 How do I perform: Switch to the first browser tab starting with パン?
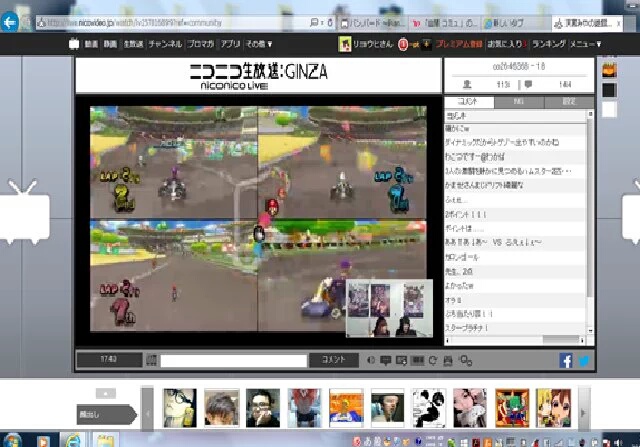373,23
